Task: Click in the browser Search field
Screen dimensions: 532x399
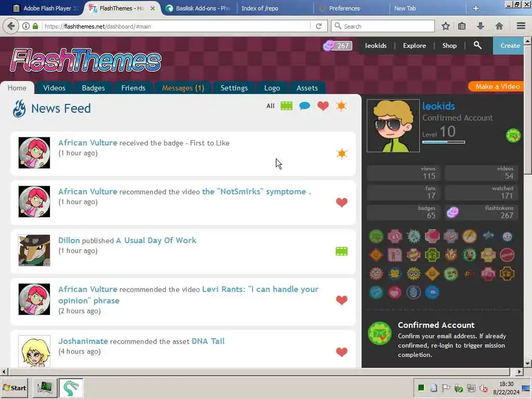Action: point(383,26)
